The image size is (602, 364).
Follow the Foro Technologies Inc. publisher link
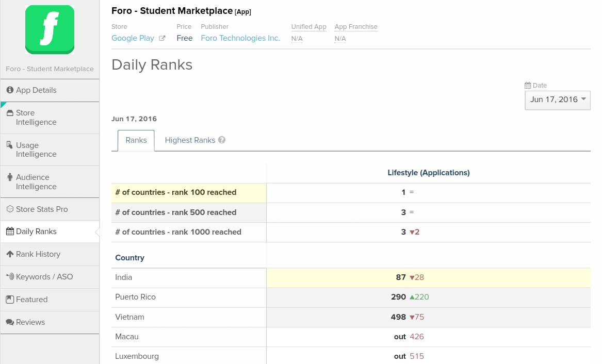240,38
